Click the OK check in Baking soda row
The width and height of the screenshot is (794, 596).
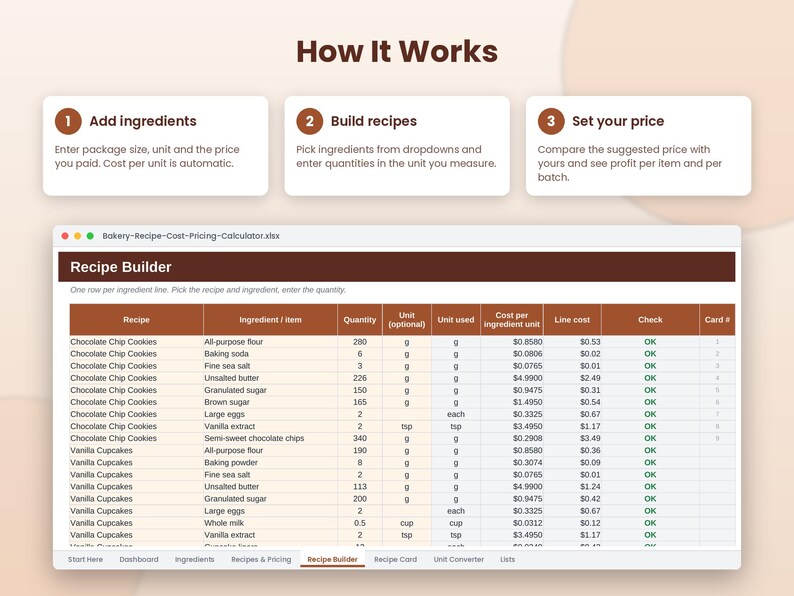(x=650, y=354)
